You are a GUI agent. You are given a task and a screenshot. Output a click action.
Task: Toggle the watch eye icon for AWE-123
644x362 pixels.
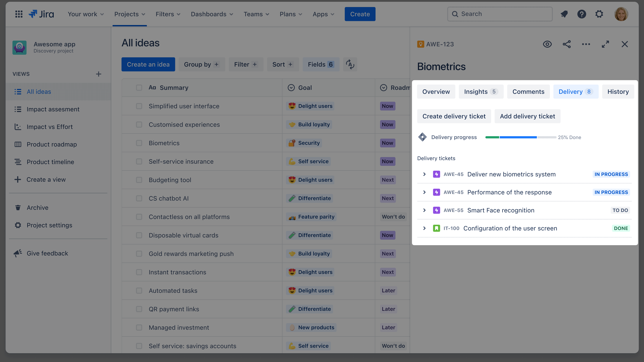[547, 44]
